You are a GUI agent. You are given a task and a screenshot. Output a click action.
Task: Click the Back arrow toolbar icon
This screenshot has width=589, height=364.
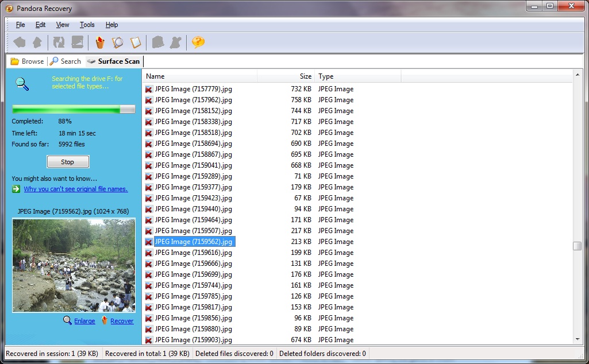pos(20,42)
